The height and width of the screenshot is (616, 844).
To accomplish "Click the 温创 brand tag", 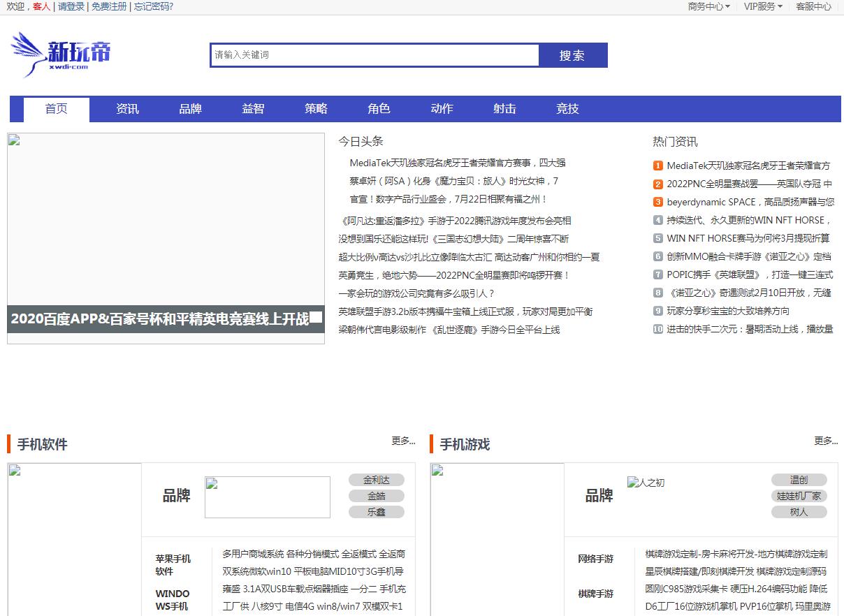I will 799,480.
